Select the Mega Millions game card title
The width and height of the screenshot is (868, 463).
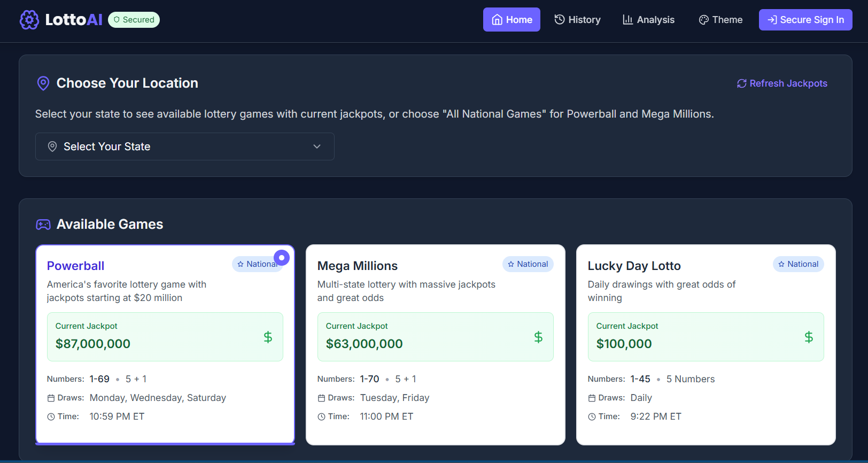point(358,266)
